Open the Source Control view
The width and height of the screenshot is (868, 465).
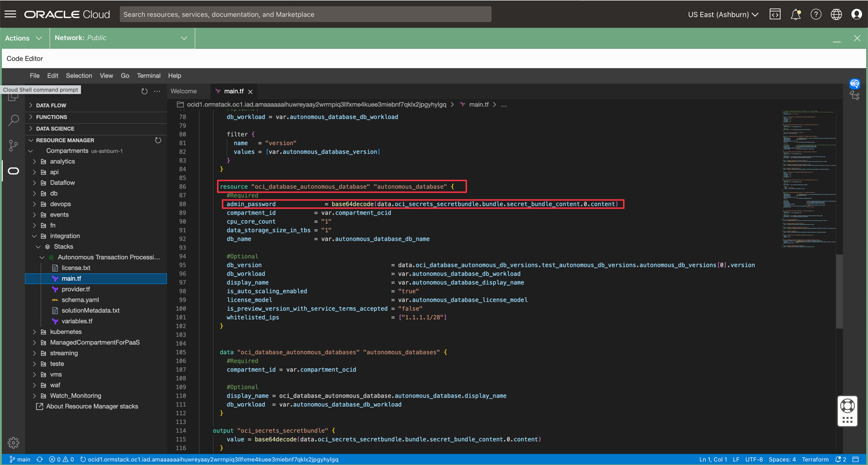pos(14,145)
